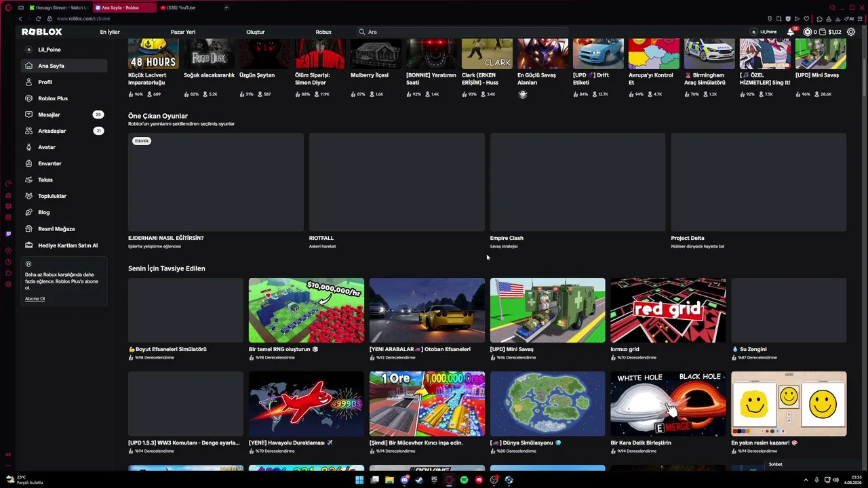Screen dimensions: 868x488
Task: Open the Mini Savaş ambulance thumbnail
Action: coord(548,310)
